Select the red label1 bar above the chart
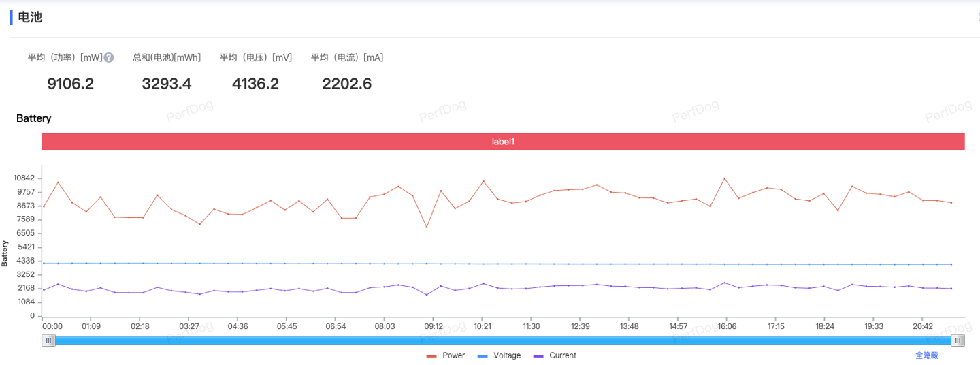The image size is (980, 365). [x=503, y=142]
